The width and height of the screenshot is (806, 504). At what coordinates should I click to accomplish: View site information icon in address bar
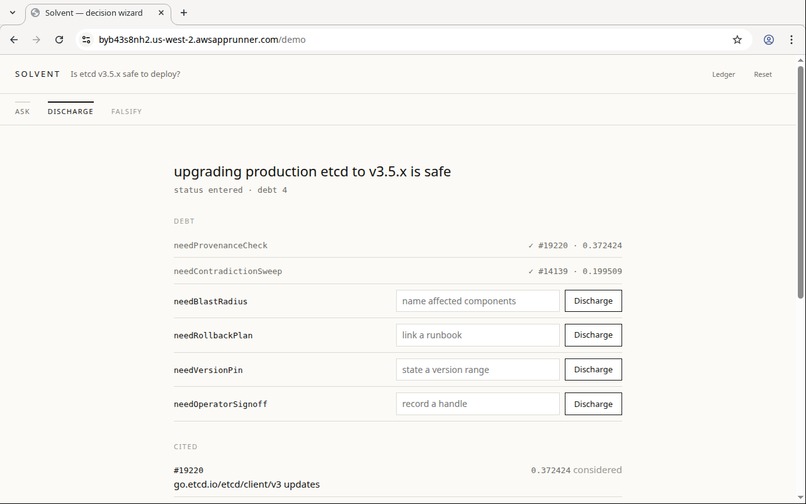86,40
